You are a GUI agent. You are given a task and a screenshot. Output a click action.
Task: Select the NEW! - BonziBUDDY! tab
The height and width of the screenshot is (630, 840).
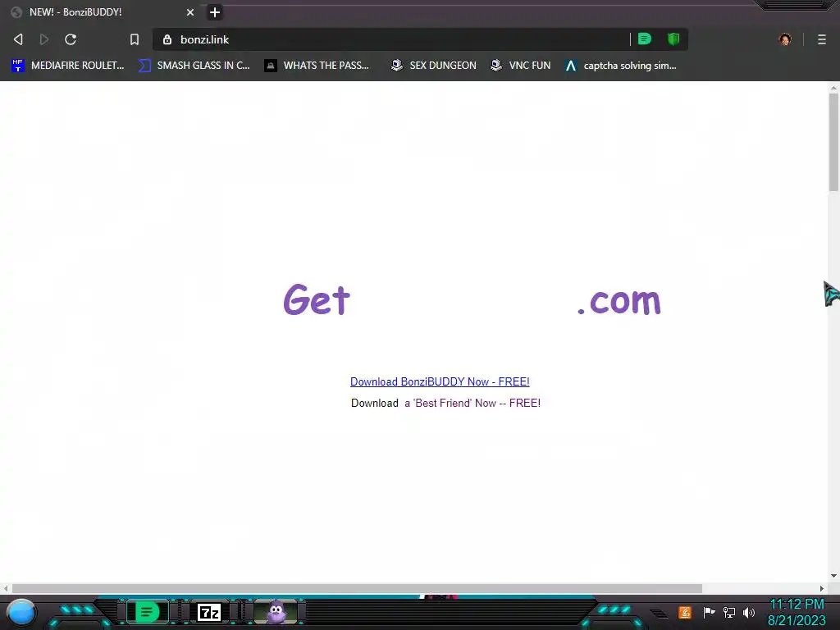(x=102, y=11)
